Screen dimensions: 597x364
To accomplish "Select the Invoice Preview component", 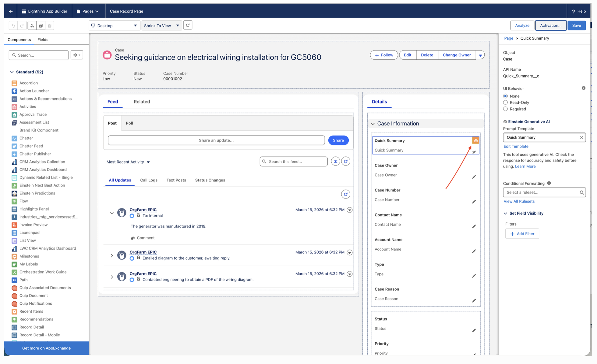I will click(x=34, y=225).
